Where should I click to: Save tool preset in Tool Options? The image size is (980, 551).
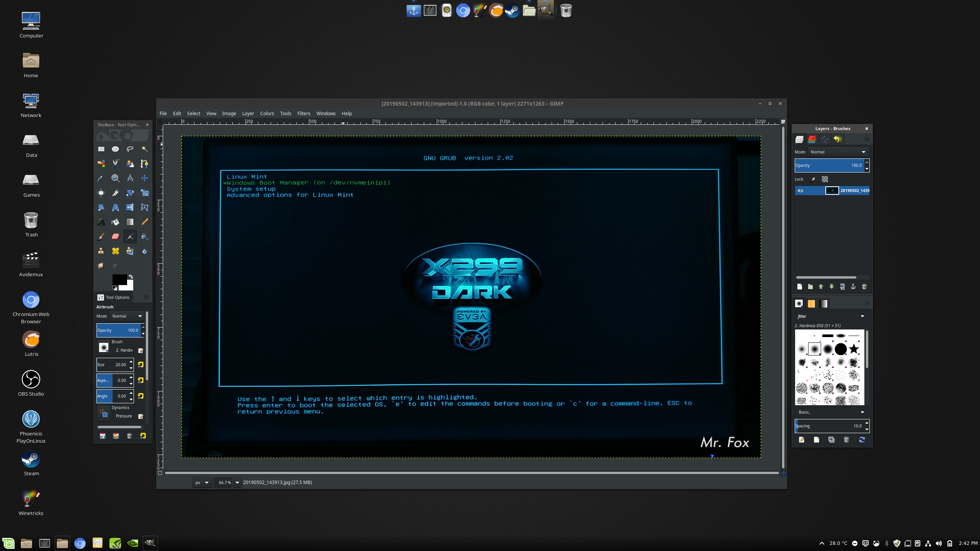point(102,436)
